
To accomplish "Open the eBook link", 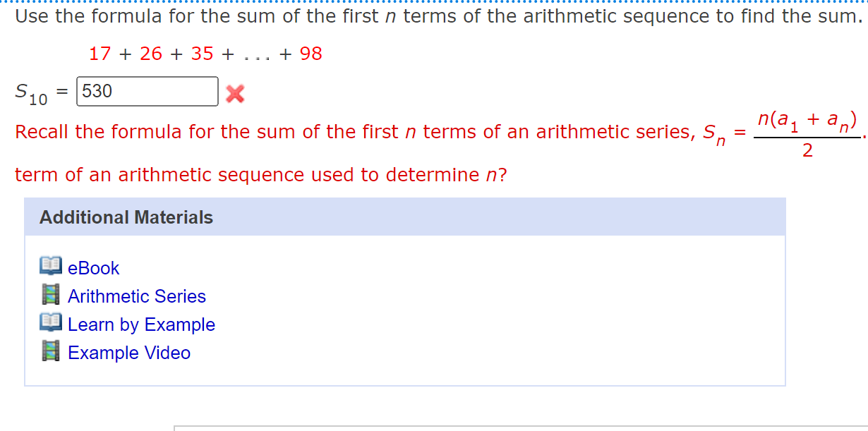I will [x=94, y=268].
